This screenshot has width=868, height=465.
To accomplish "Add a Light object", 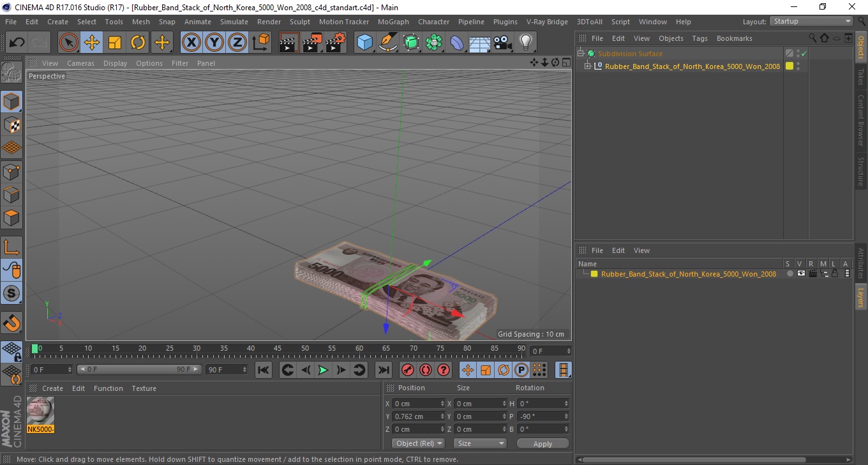I will coord(526,43).
